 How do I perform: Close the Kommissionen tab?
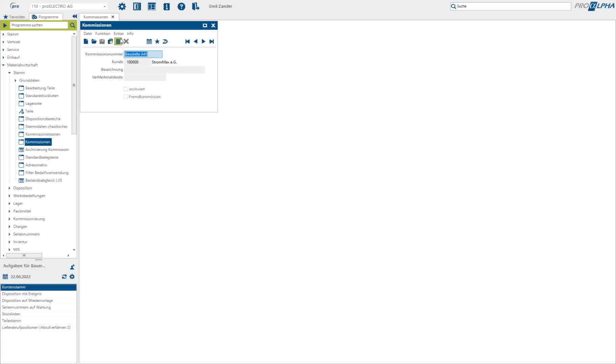click(113, 17)
